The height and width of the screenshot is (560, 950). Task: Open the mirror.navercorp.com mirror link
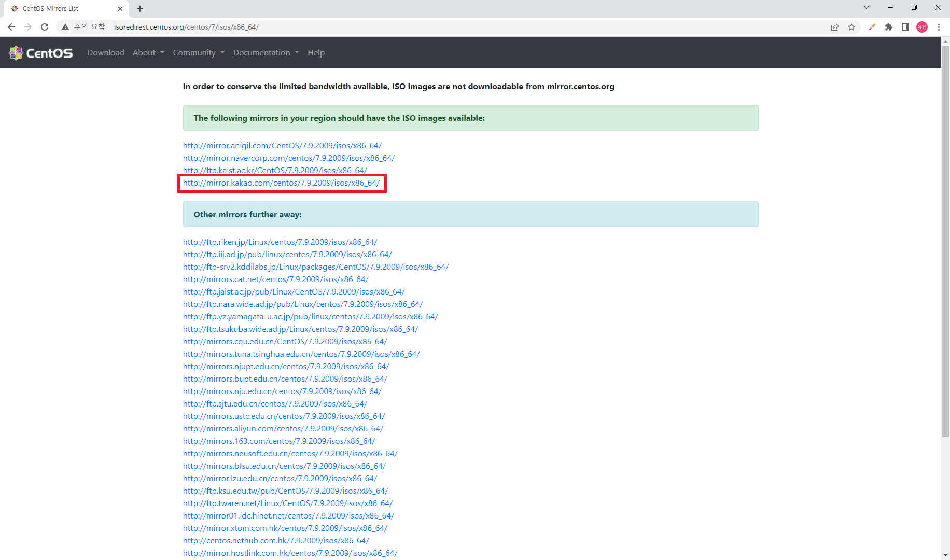coord(289,158)
